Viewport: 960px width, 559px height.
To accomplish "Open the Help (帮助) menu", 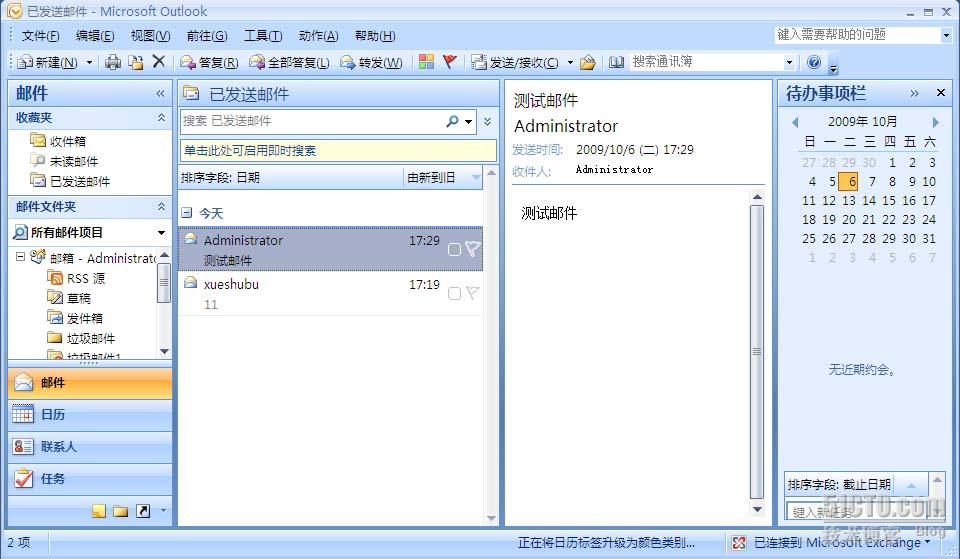I will pyautogui.click(x=375, y=36).
